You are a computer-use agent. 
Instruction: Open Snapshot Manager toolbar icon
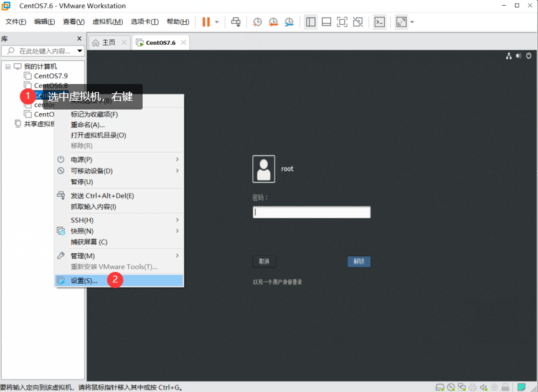point(289,22)
